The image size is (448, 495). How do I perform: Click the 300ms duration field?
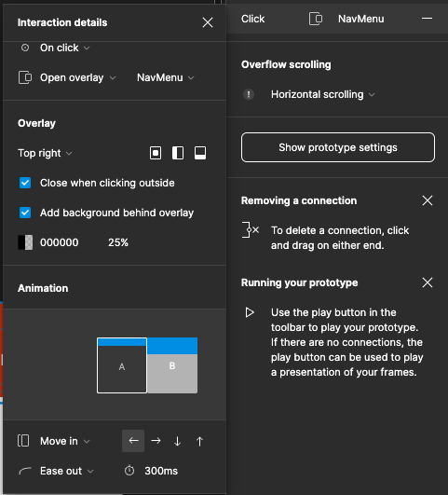pyautogui.click(x=161, y=471)
